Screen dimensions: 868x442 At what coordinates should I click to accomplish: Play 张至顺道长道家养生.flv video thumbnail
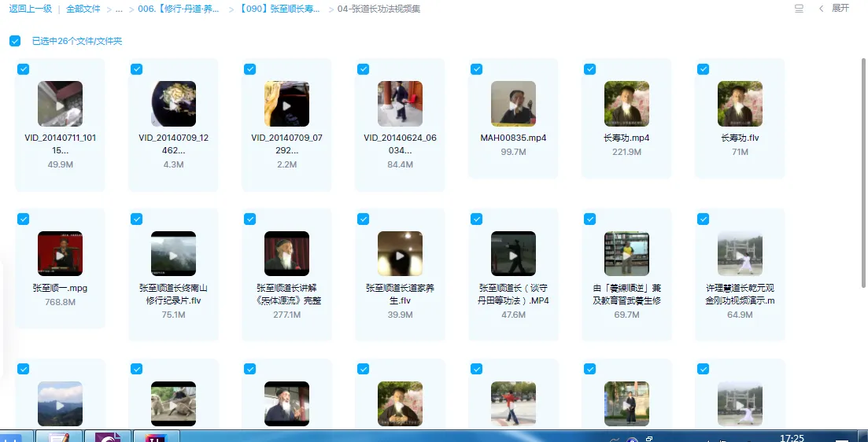[x=400, y=254]
